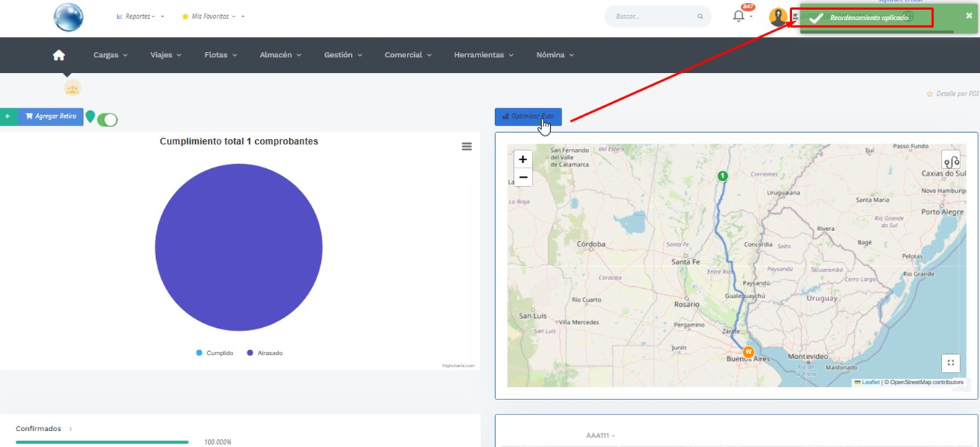Toggle the Atrasado legend series
The width and height of the screenshot is (980, 447).
click(265, 353)
